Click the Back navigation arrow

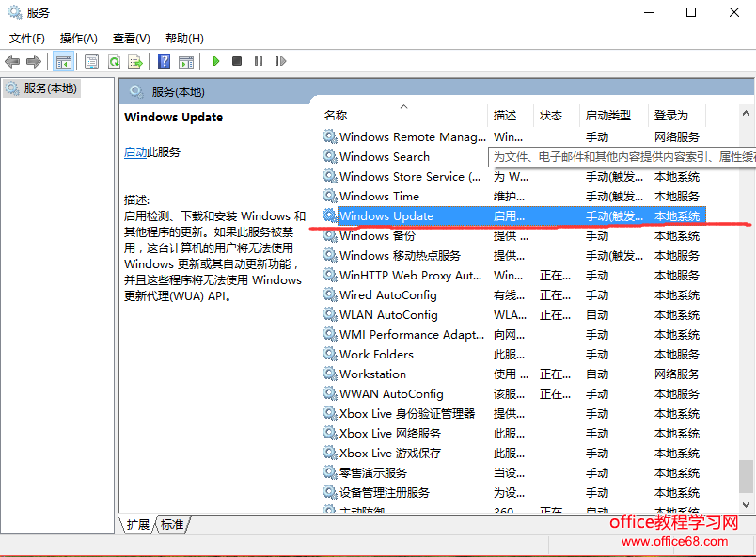(x=12, y=60)
